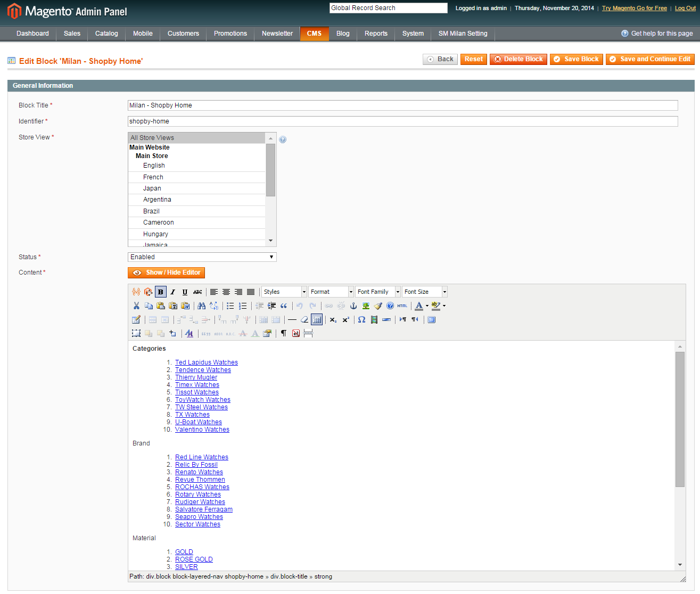The width and height of the screenshot is (700, 594).
Task: Center align text in editor
Action: click(x=226, y=292)
